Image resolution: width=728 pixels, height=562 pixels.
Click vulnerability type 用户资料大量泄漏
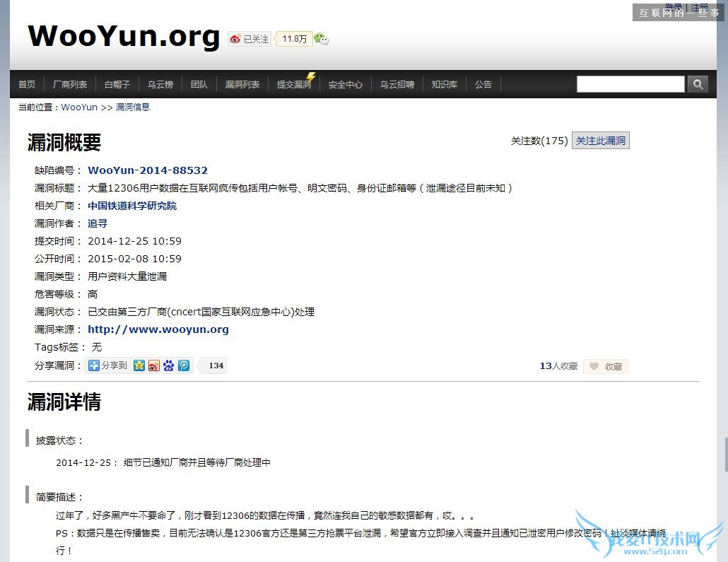[127, 276]
